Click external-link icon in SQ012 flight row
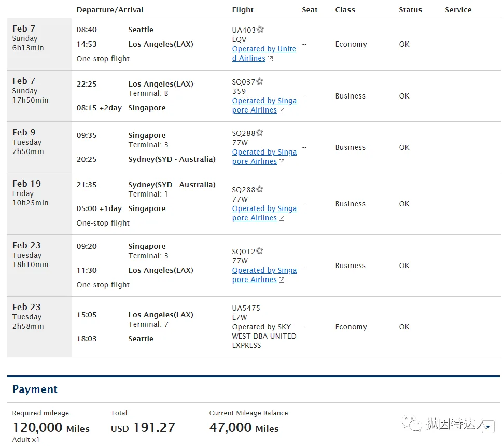Screen dimensions: 504x446 282,280
